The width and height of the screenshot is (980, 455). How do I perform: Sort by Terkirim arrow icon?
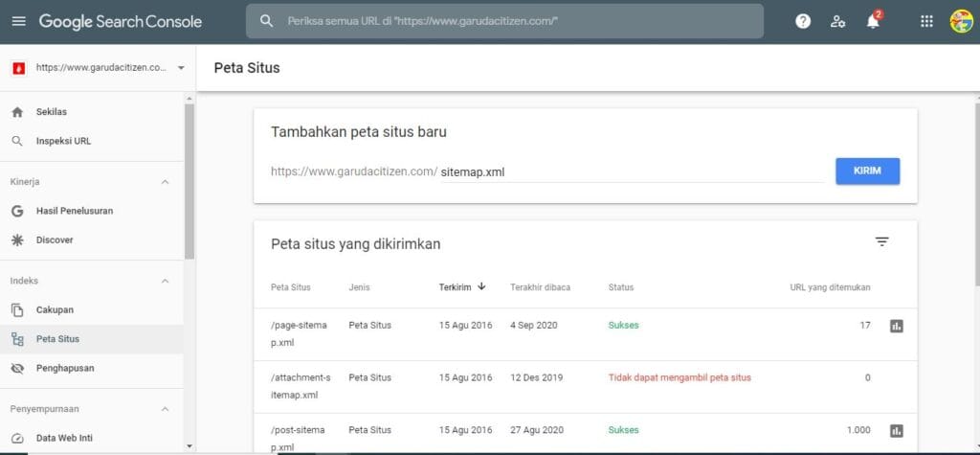[x=481, y=286]
